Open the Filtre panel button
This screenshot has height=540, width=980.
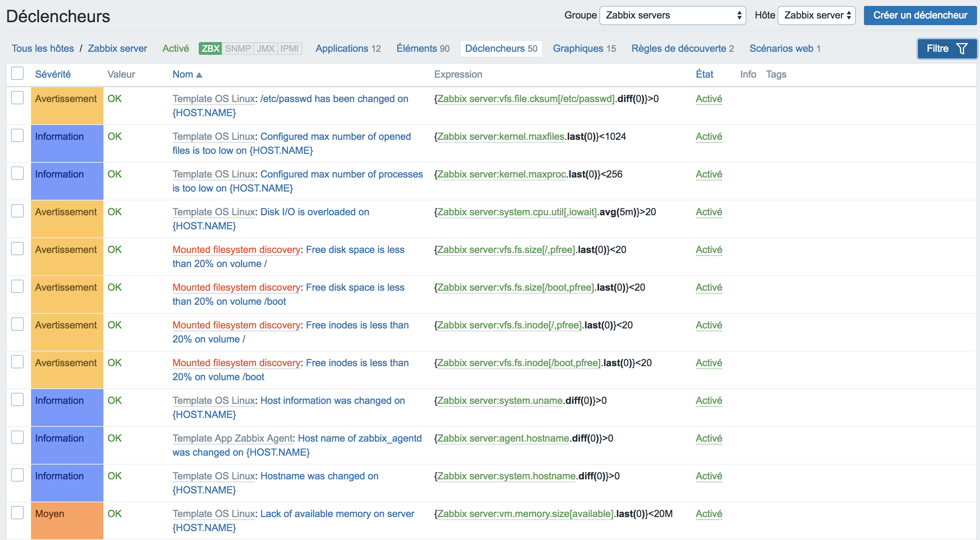(x=947, y=49)
